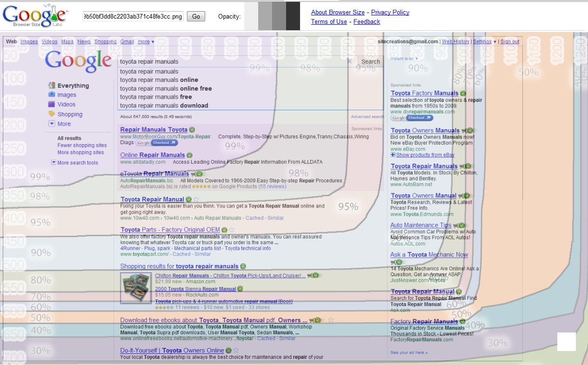Click green checkmark beside Online Repair Manuals
Screen dimensions: 588x365
(189, 155)
